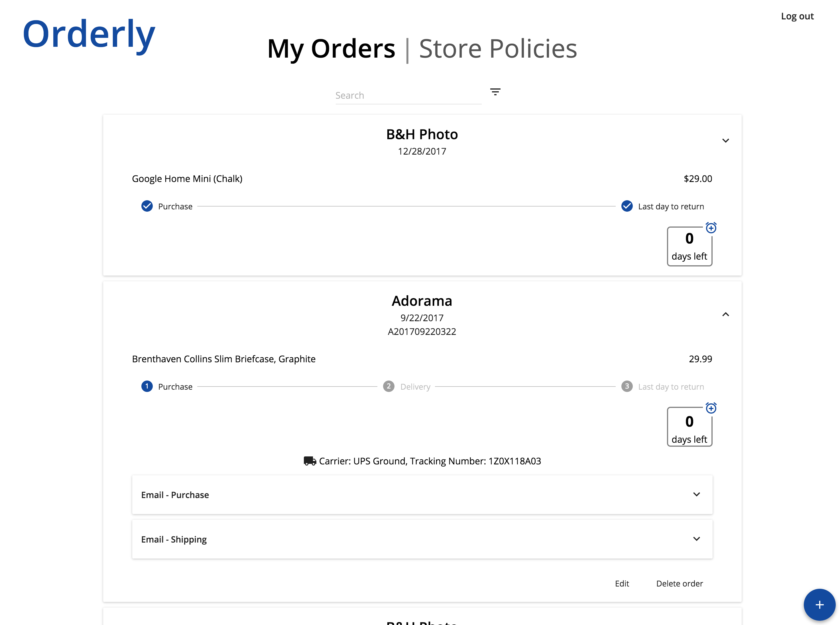Click step 1 Purchase circle in Adorama order
This screenshot has width=840, height=625.
(x=147, y=386)
